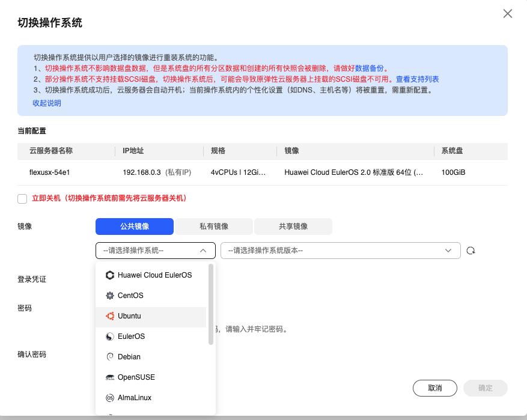The image size is (527, 420).
Task: Click the Huawei Cloud EulerOS logo icon
Action: (x=110, y=275)
